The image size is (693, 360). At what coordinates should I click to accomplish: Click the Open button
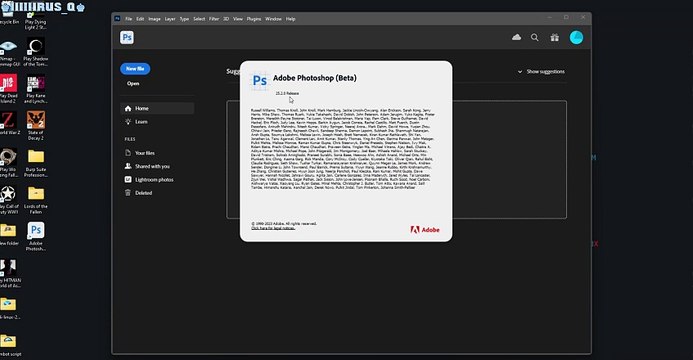133,83
